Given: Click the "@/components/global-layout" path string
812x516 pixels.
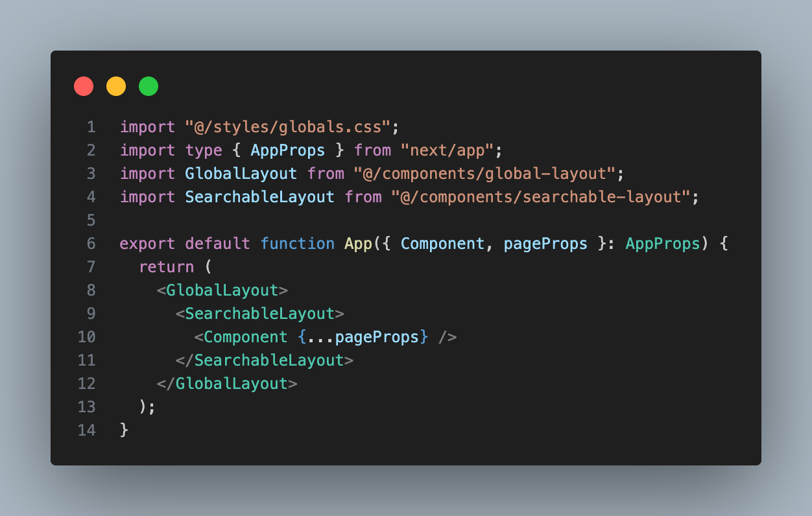Looking at the screenshot, I should point(484,173).
